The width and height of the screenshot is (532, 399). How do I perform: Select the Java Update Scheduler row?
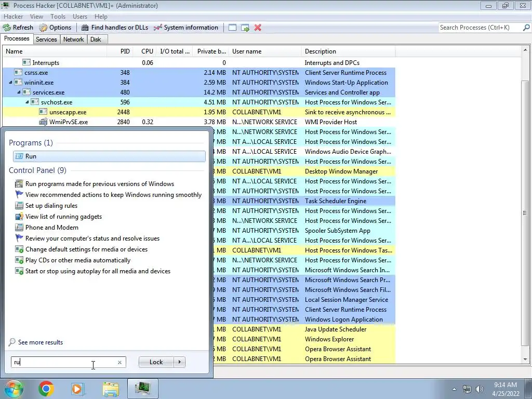tap(304, 329)
